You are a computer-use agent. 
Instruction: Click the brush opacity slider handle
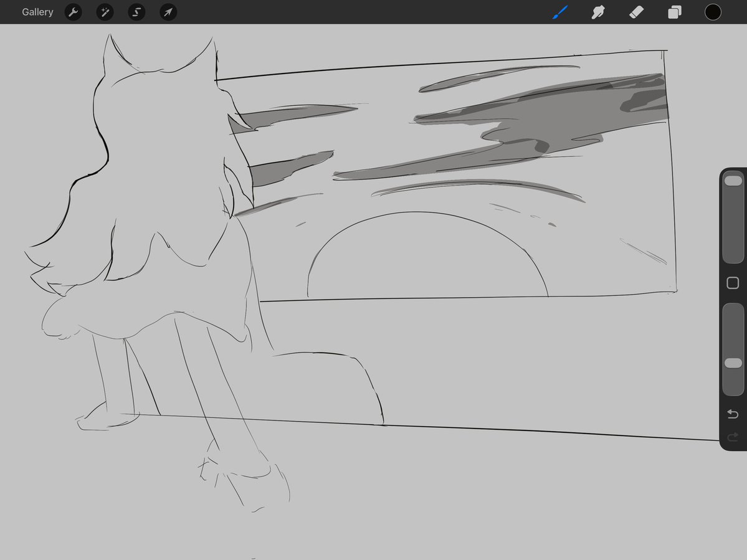click(733, 363)
